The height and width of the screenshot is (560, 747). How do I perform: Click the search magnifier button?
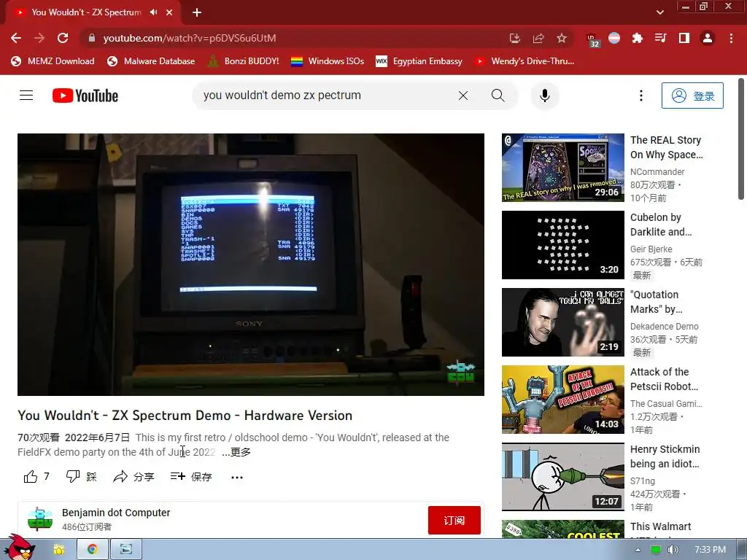498,96
